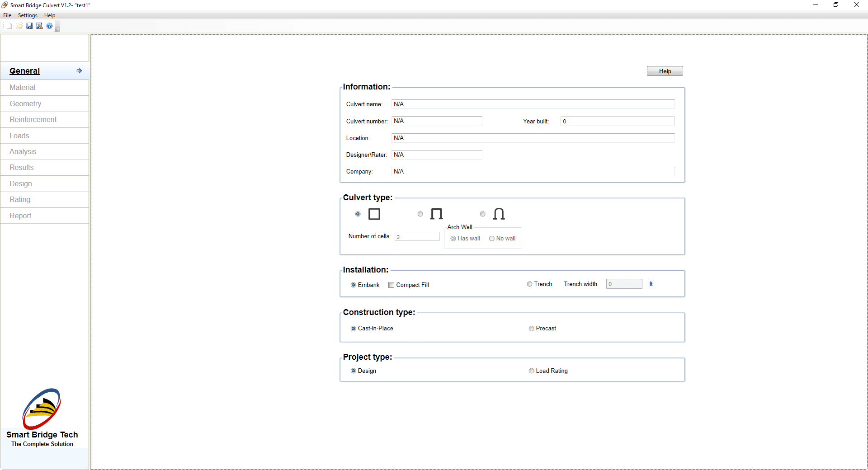Go to the Geometry section in sidebar
Image resolution: width=868 pixels, height=470 pixels.
point(25,103)
